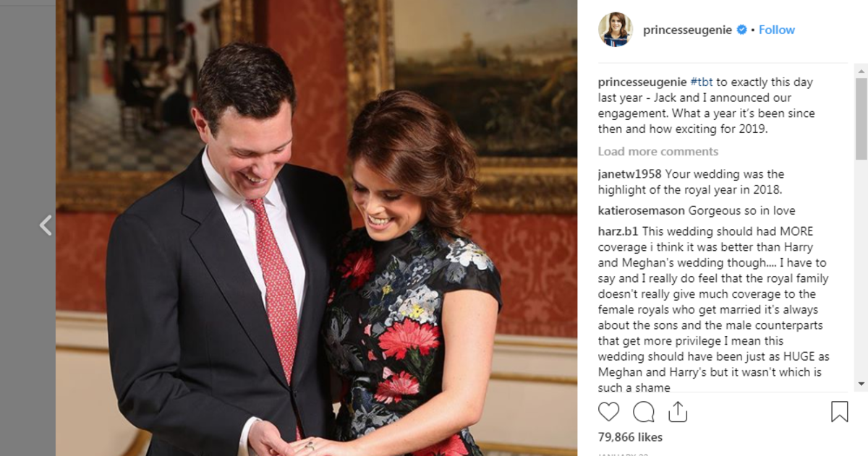Screen dimensions: 868x456
Task: Click the engagement photo of the couple
Action: pyautogui.click(x=316, y=228)
